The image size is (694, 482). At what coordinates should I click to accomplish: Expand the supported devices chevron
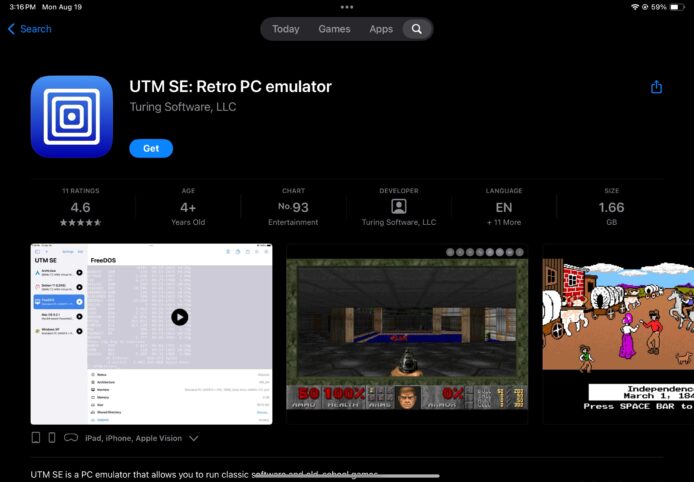pos(193,438)
